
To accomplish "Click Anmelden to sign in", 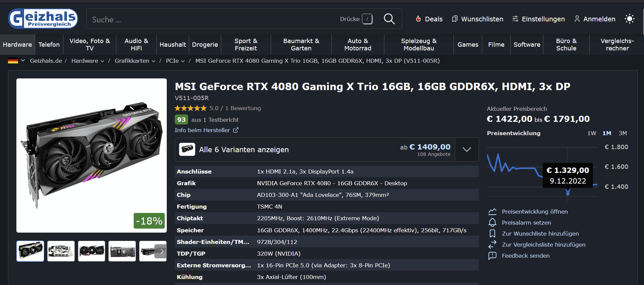I will coord(595,19).
